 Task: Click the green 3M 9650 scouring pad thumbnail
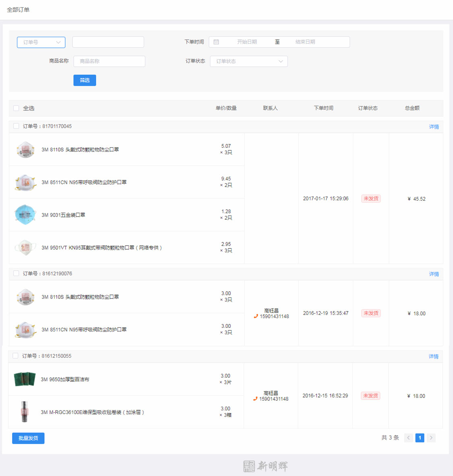click(x=25, y=379)
